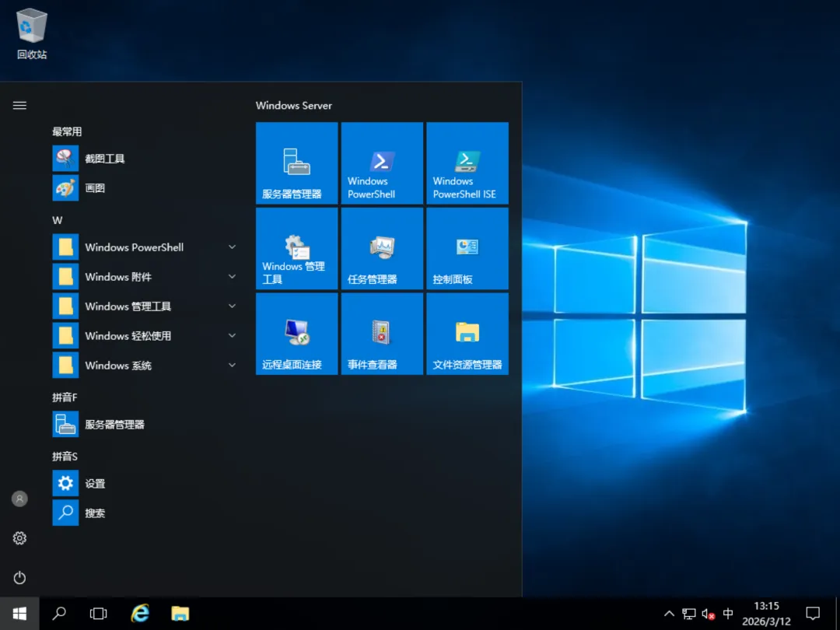Open the 事件查看器 tile

[x=382, y=334]
